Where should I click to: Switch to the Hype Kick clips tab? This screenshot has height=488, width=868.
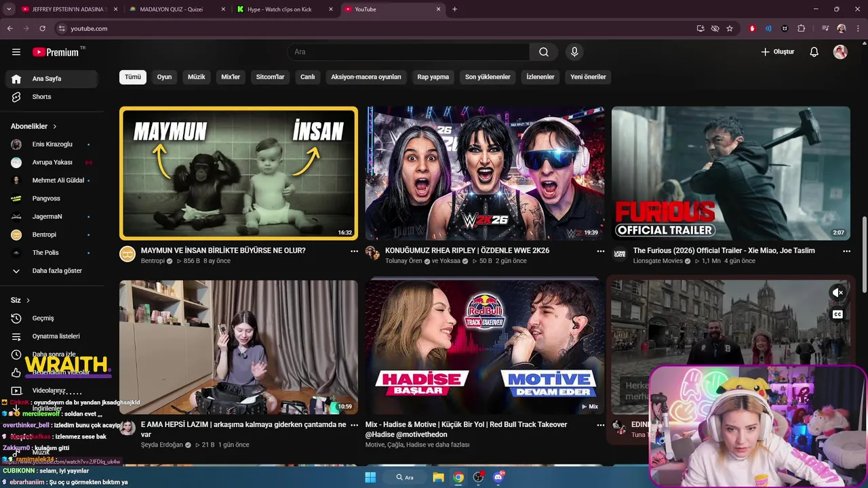point(283,9)
